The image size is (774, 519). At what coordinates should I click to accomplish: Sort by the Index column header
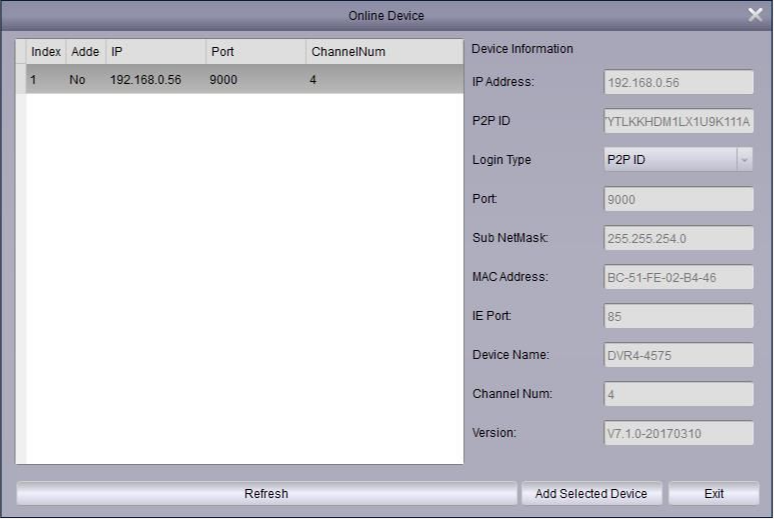click(46, 51)
